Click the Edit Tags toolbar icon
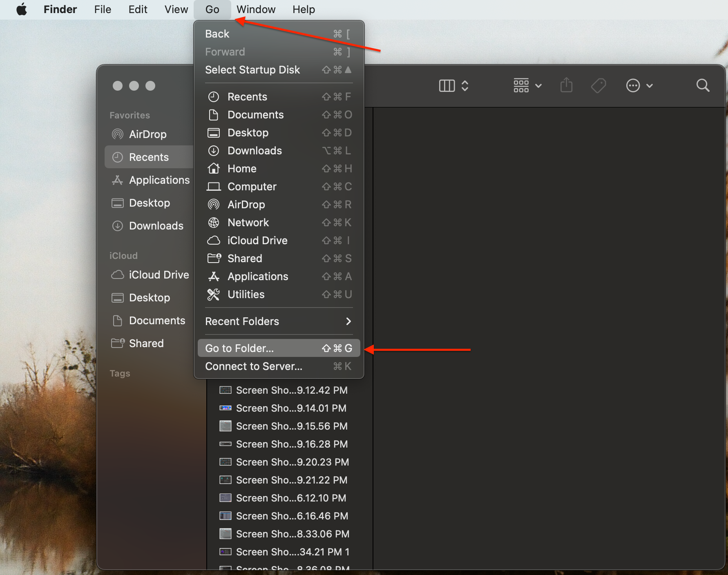 598,86
